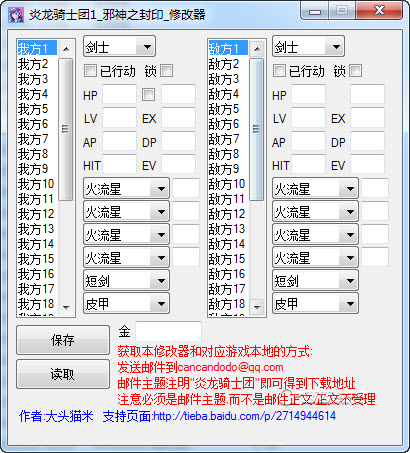Open the enemy 皮甲 armor dropdown

(315, 304)
